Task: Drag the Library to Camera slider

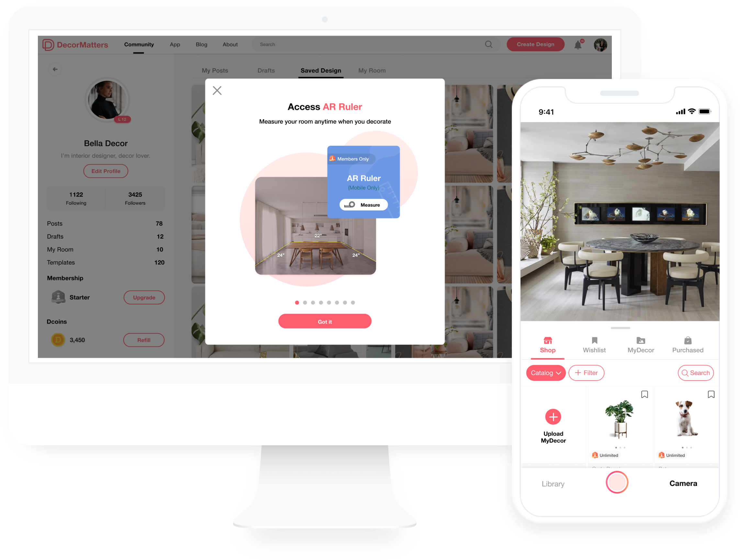Action: pyautogui.click(x=618, y=484)
